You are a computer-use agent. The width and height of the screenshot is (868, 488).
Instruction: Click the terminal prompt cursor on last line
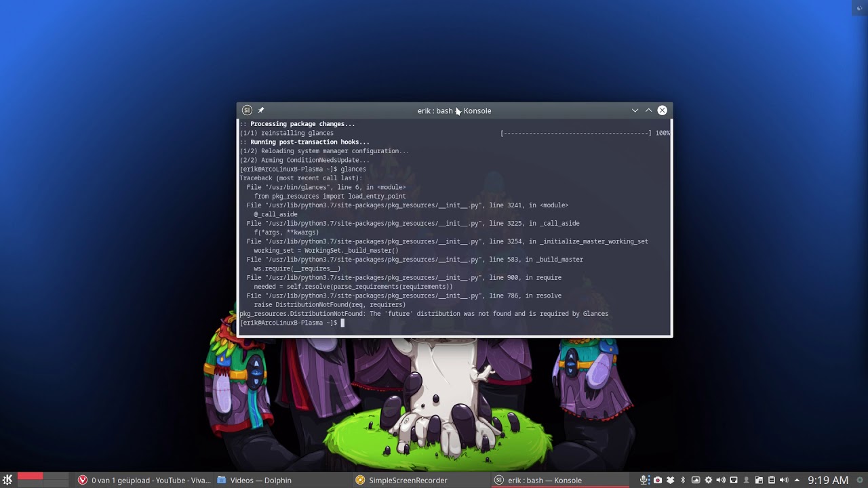(x=342, y=323)
